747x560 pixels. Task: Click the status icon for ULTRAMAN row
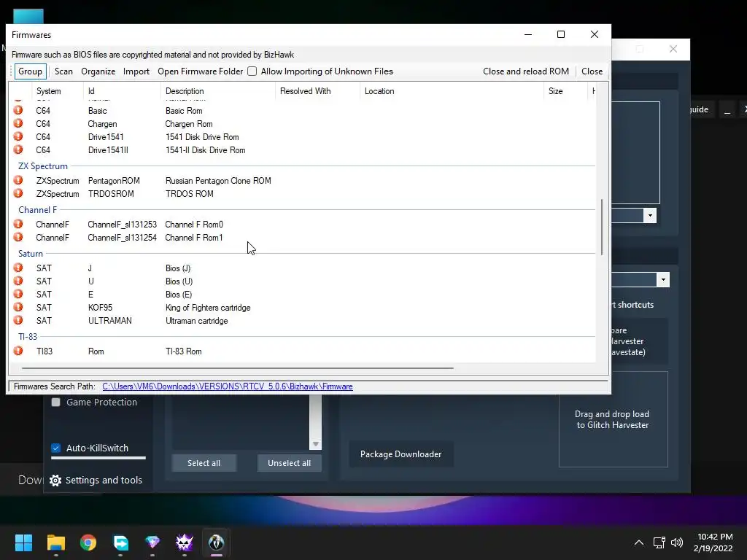tap(18, 321)
